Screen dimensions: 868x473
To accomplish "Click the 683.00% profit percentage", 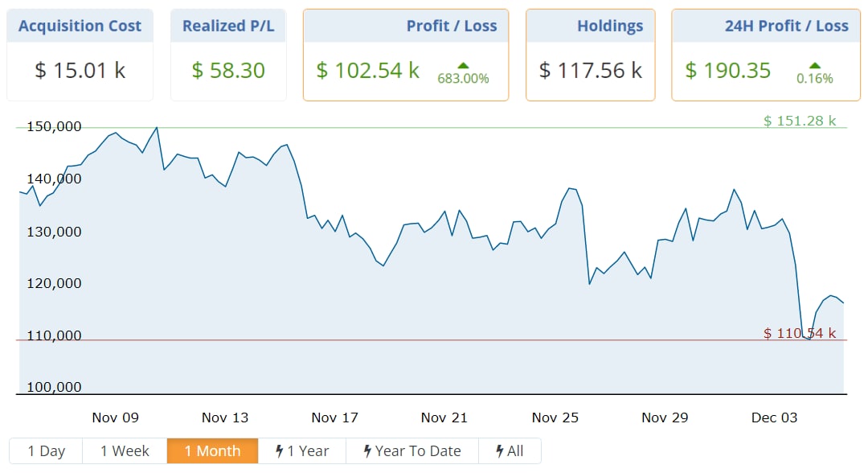I will [x=463, y=79].
